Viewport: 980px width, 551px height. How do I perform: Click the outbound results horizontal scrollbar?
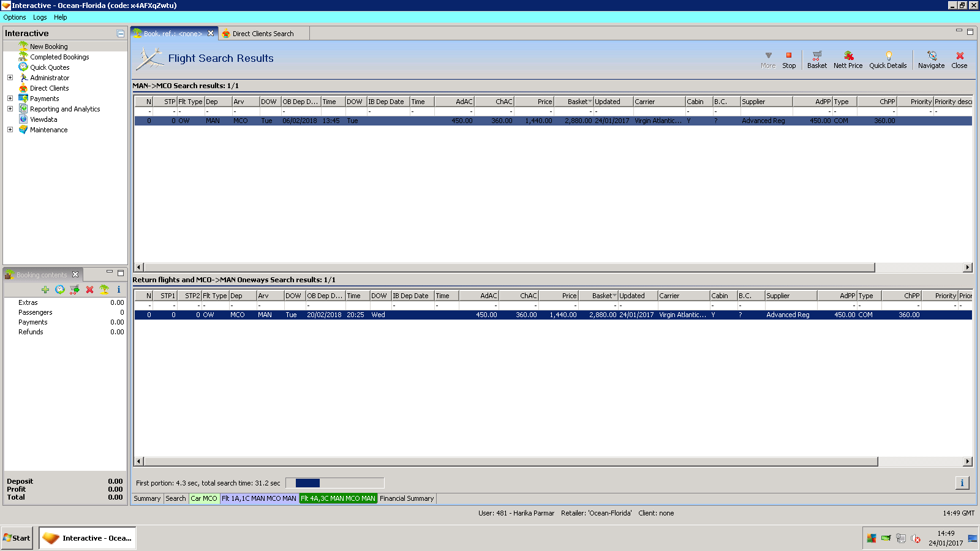click(x=509, y=268)
